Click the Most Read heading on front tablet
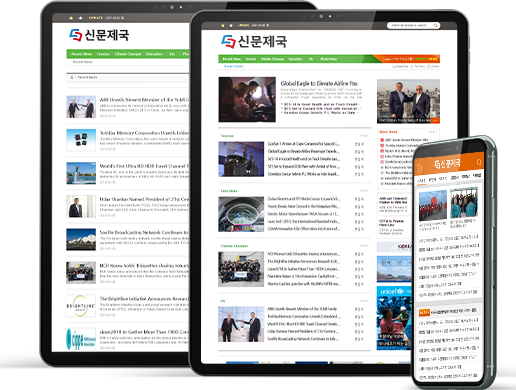The width and height of the screenshot is (516, 390). click(x=388, y=132)
